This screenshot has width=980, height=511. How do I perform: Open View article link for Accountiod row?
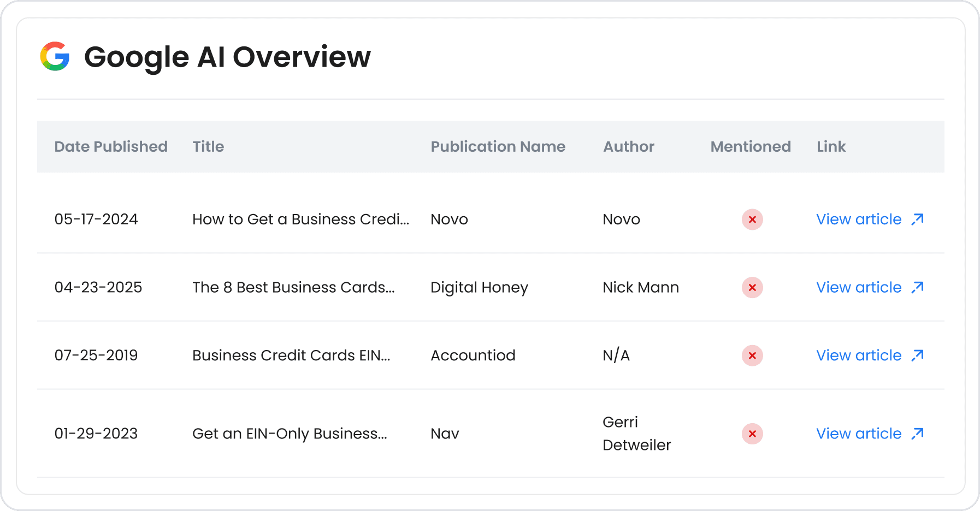(870, 355)
